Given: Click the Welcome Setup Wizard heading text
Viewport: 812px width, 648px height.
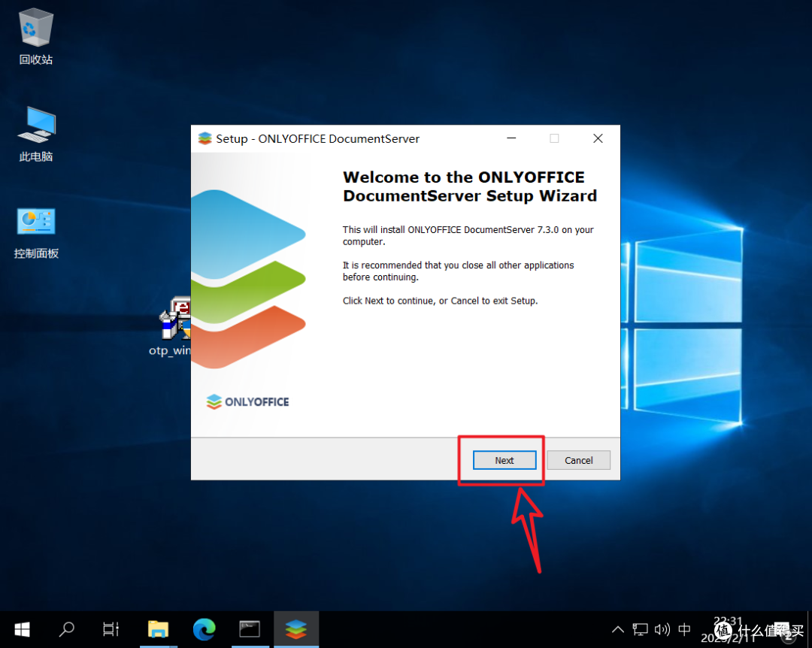Looking at the screenshot, I should coord(470,186).
